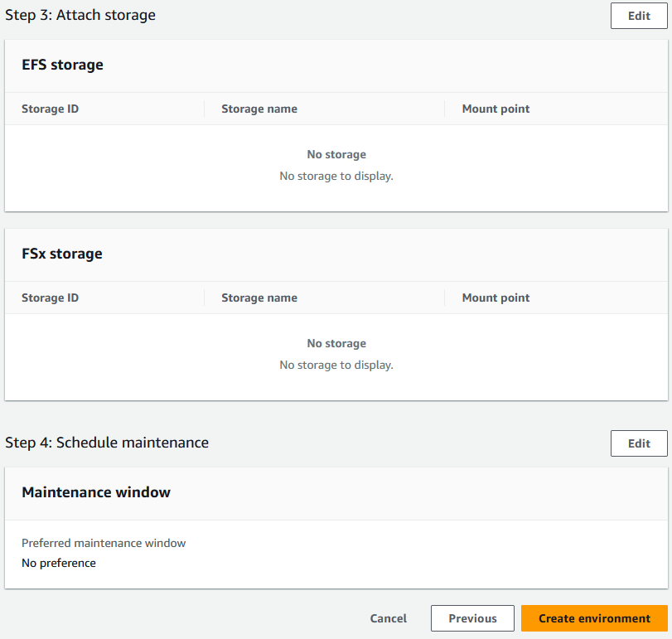
Task: Click Edit for Step 3 Attach storage
Action: 638,16
